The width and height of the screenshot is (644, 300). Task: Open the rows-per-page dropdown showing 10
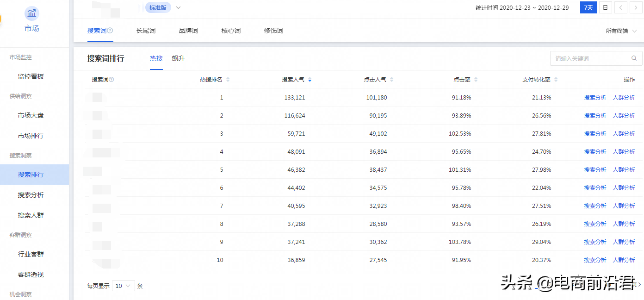click(123, 286)
